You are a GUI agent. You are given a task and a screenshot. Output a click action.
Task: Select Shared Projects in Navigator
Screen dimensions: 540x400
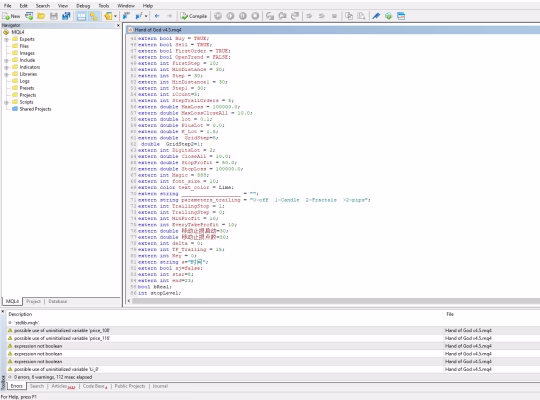point(35,109)
